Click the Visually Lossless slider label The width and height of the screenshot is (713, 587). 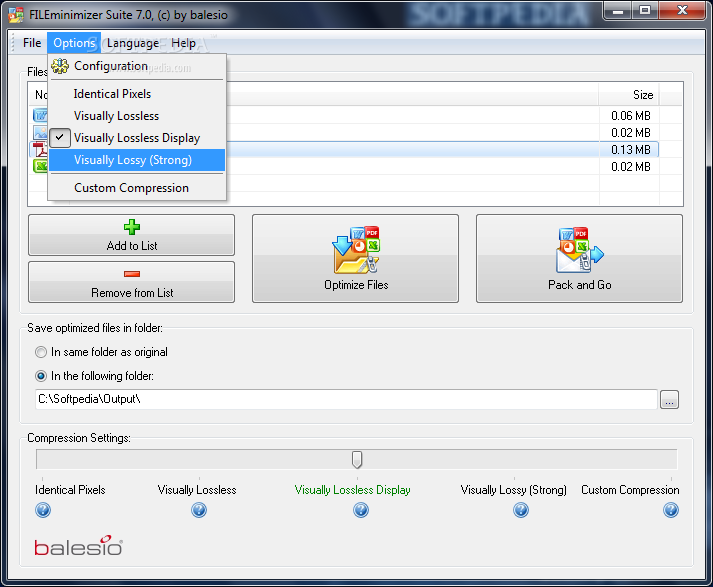[197, 490]
